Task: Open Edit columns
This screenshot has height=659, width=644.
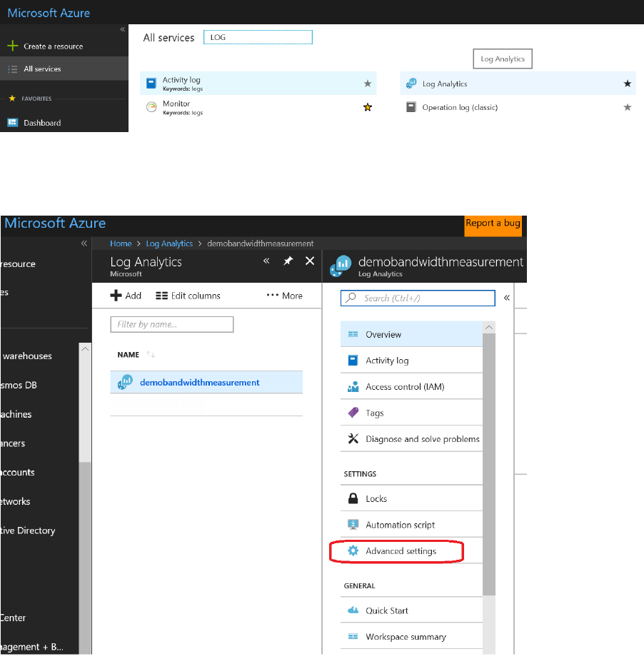Action: [x=188, y=296]
